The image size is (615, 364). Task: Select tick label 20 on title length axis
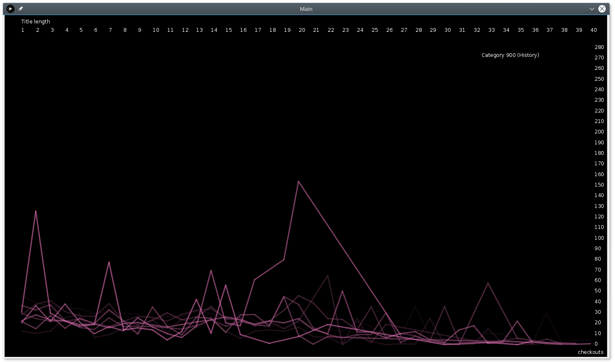click(302, 30)
